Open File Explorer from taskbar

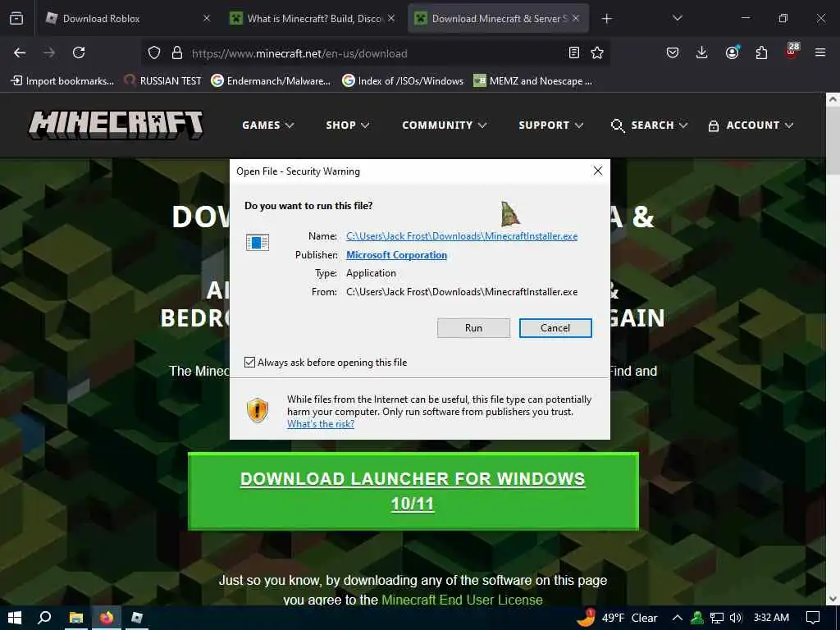click(x=76, y=618)
